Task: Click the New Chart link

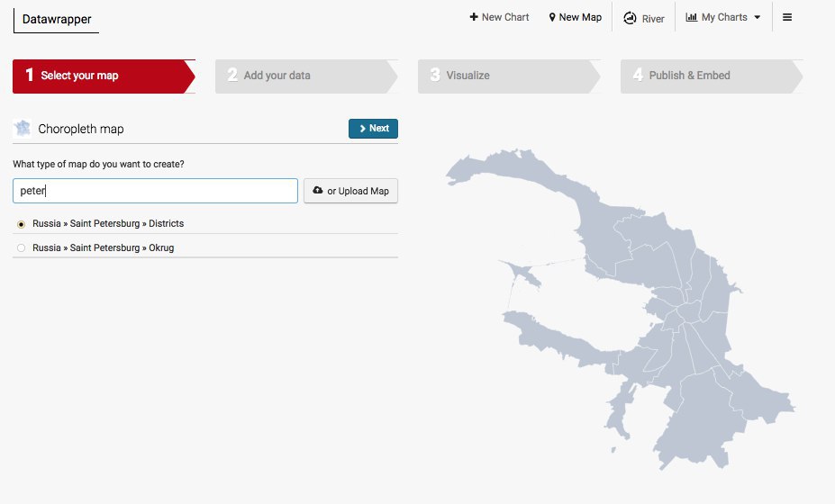Action: [499, 17]
